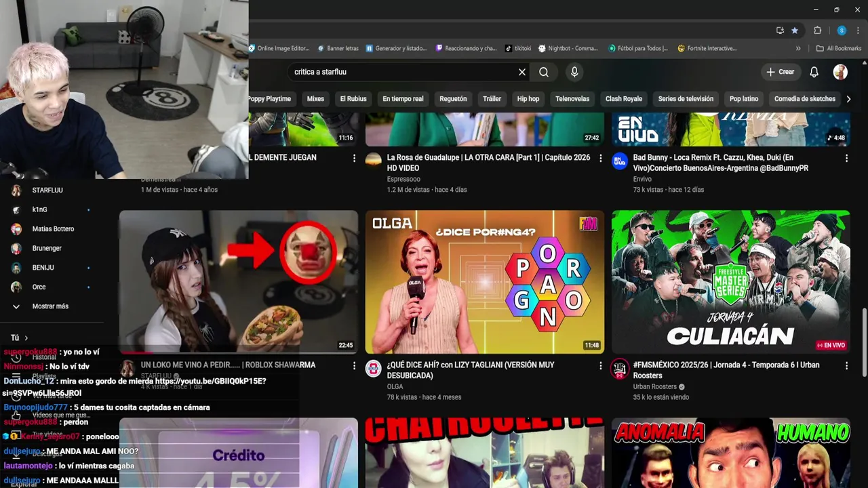
Task: Select the En tiempo real chip
Action: point(403,99)
